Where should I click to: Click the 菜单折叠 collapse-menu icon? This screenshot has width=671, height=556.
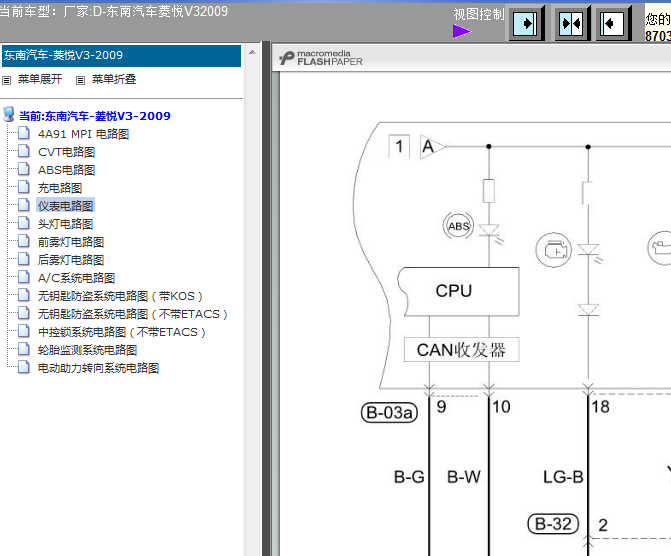80,80
